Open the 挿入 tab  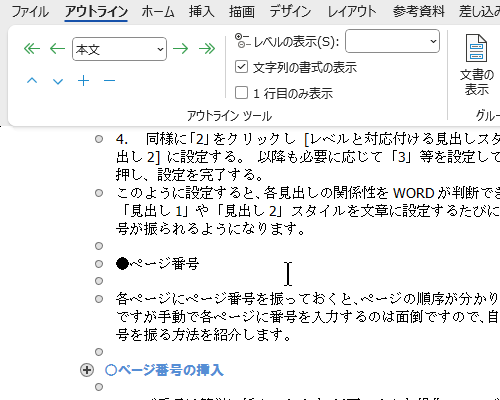[201, 12]
